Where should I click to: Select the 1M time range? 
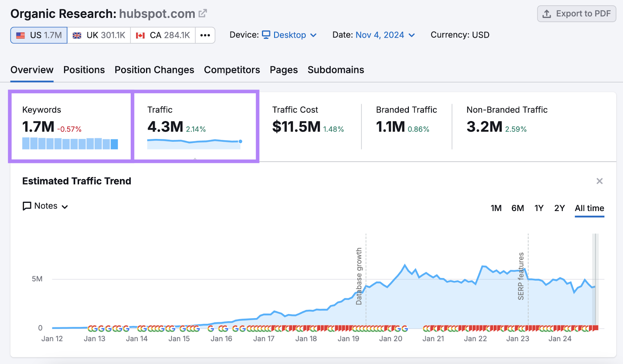[x=496, y=208]
